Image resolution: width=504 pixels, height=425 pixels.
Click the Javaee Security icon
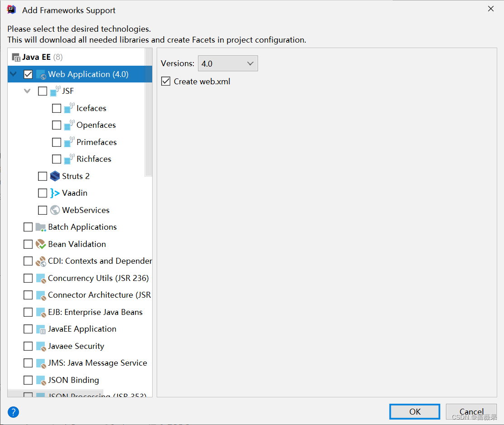click(41, 346)
